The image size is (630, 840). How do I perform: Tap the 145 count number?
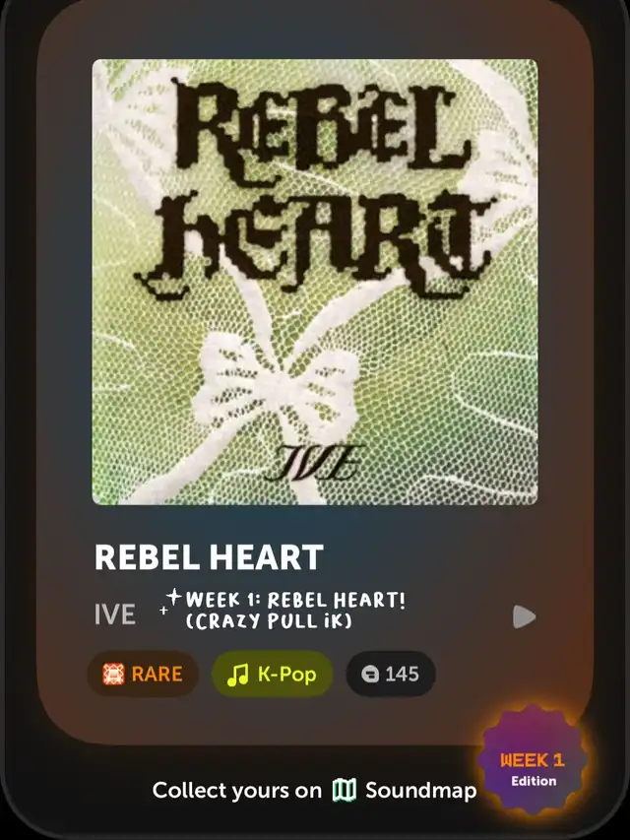tap(402, 674)
